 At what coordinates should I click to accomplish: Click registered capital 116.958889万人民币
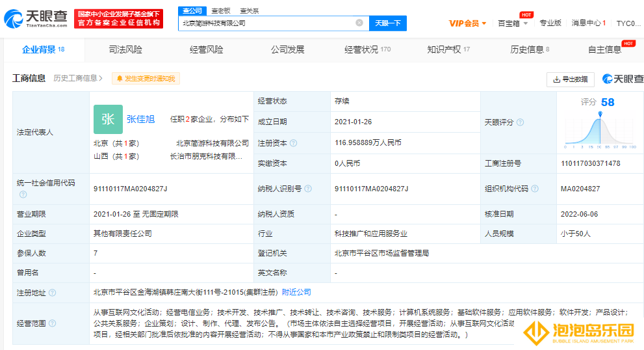tap(368, 142)
